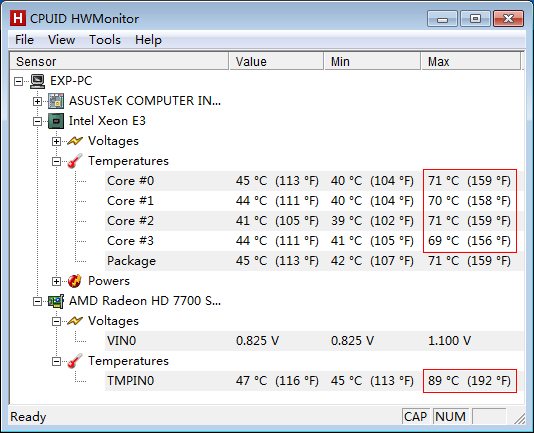The height and width of the screenshot is (433, 534).
Task: Open the Tools menu
Action: tap(105, 40)
